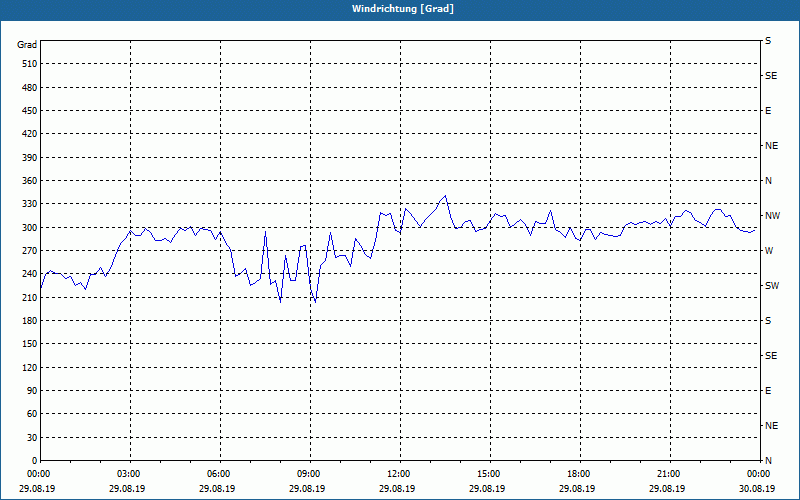Click the 29.08.19 date under 12:00
Screen dimensions: 800x500
click(x=397, y=489)
